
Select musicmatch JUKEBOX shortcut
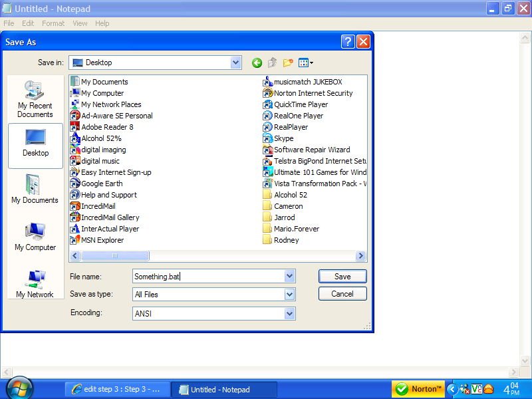303,82
